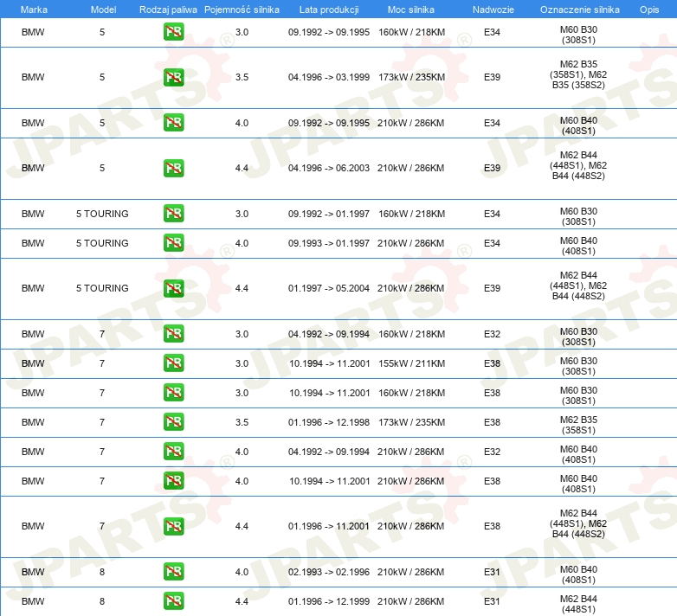Screen dimensions: 677x616
Task: Select fuel icon in BMW 5 4.4 E39 row
Action: (x=173, y=168)
